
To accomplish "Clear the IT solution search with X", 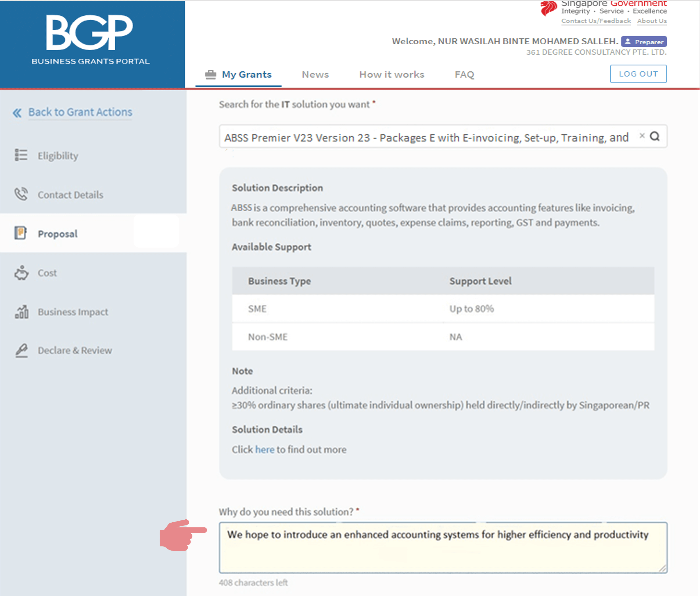I will click(x=642, y=136).
